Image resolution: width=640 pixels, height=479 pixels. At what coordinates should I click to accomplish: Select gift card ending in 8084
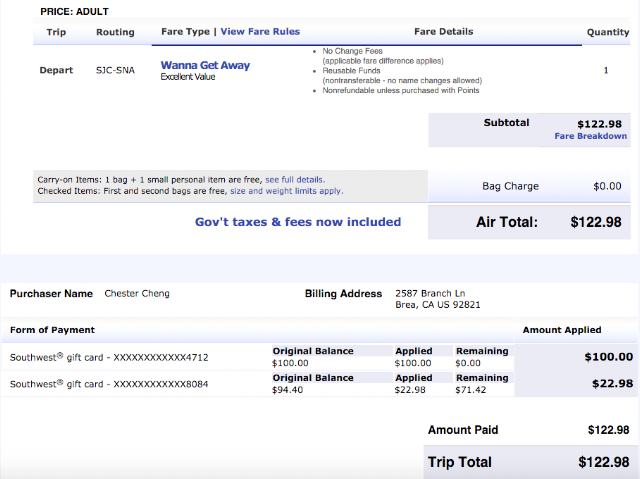(109, 384)
